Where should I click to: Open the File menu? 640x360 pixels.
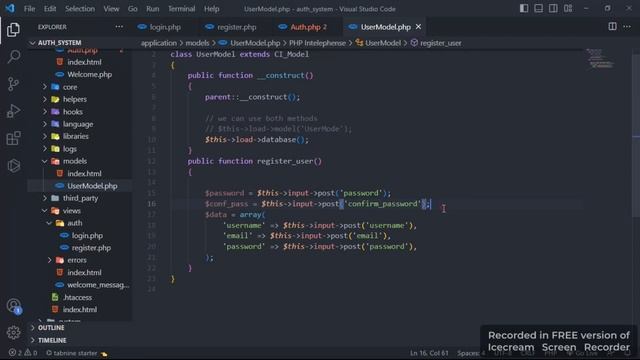coord(29,9)
